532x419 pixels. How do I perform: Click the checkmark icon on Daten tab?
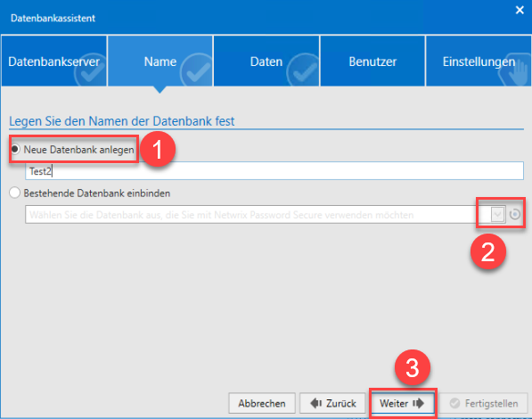(x=303, y=70)
